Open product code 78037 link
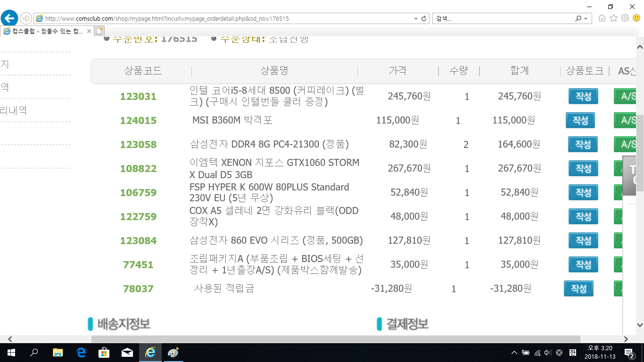 click(138, 289)
